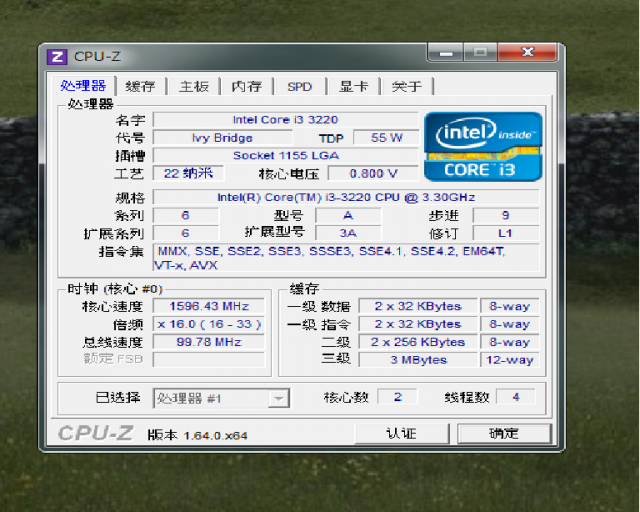Click the Intel Core i3 logo badge

pos(483,146)
